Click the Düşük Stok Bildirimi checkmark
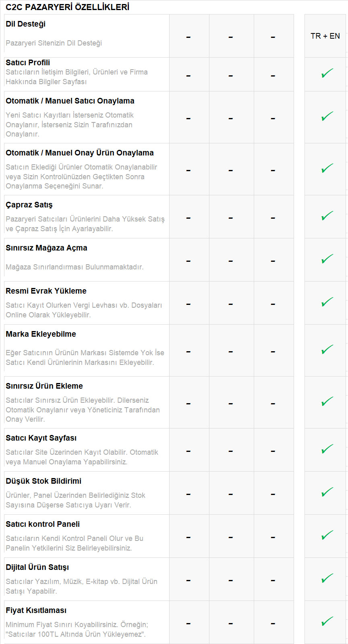348x644 pixels. pyautogui.click(x=327, y=492)
